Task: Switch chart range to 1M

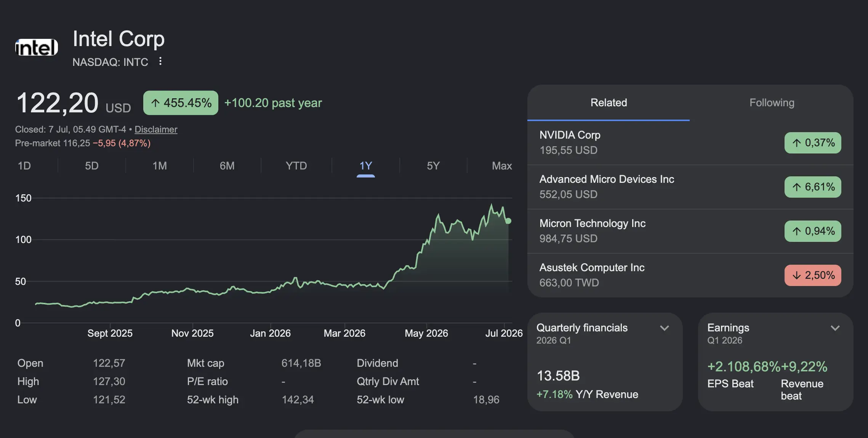Action: (x=160, y=166)
